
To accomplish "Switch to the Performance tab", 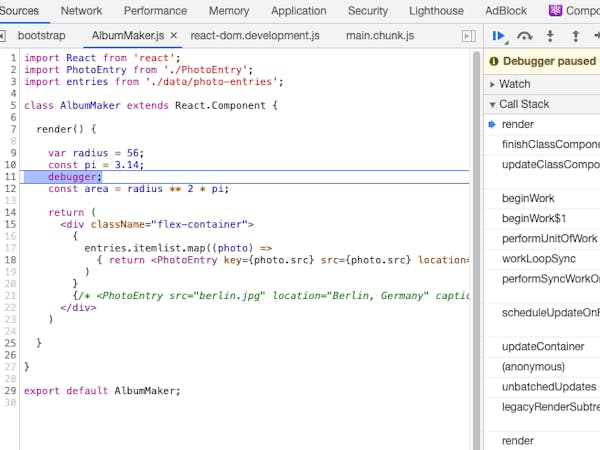I will tap(155, 11).
